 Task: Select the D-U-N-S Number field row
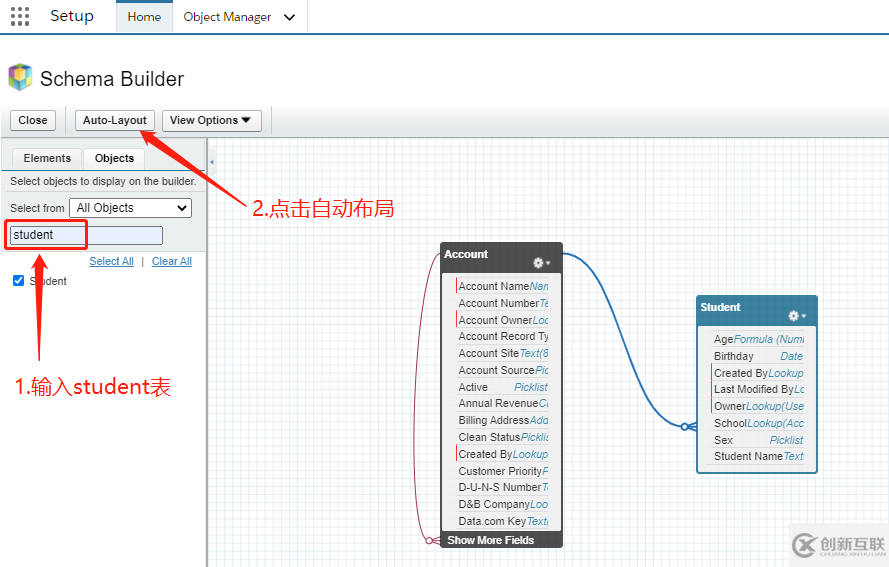coord(503,487)
